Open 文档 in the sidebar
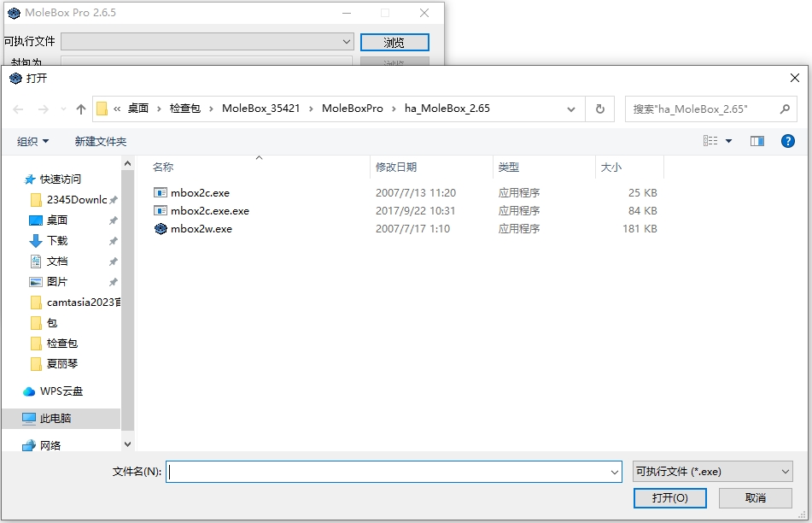Viewport: 812px width, 523px height. [56, 261]
